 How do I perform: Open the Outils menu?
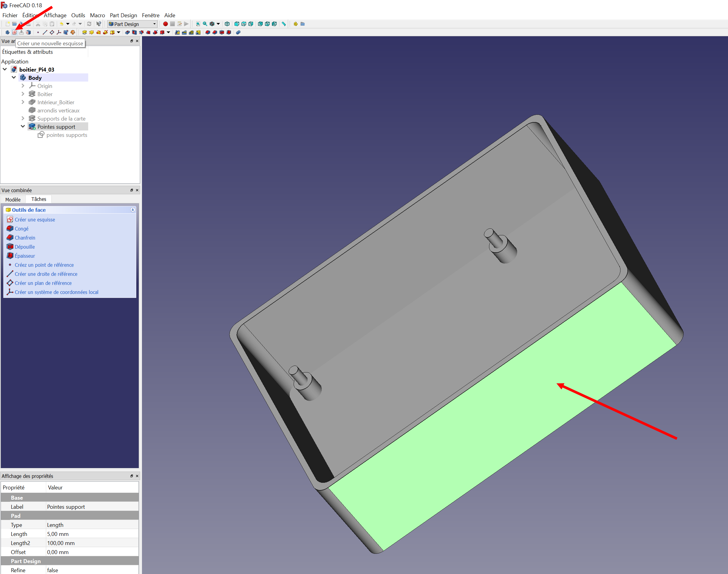[x=78, y=15]
